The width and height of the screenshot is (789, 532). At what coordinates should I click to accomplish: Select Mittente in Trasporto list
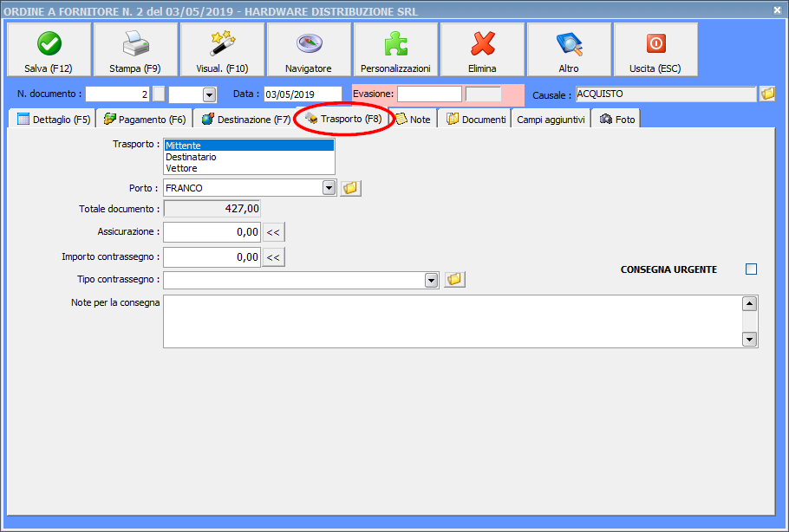[x=249, y=146]
